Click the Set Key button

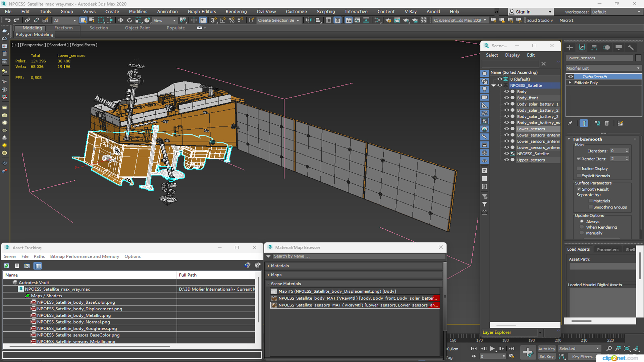tap(546, 357)
